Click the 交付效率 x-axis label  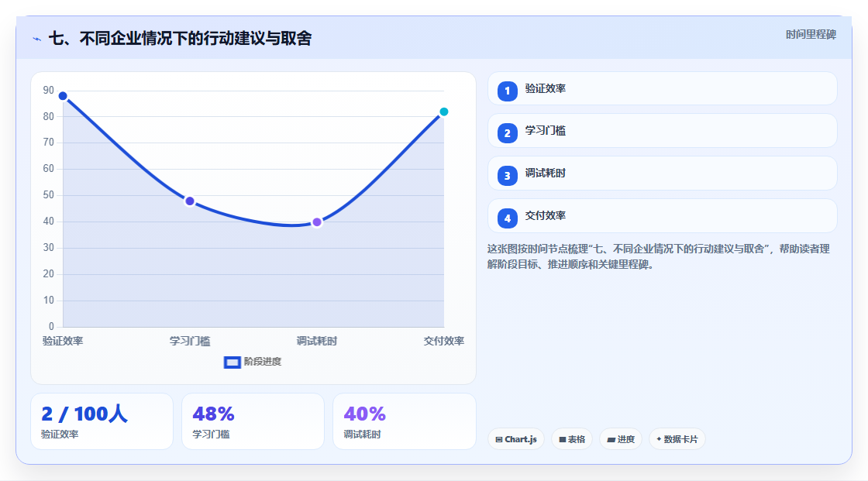(x=444, y=341)
